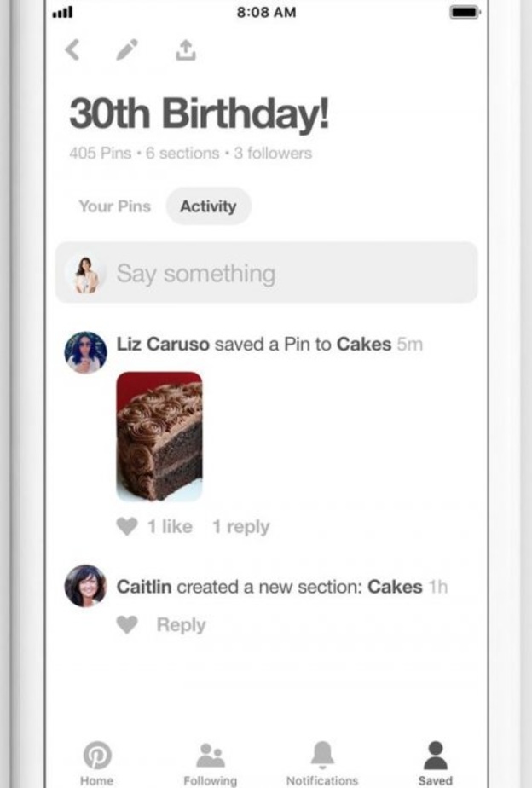Viewport: 532px width, 788px height.
Task: Open Pinterest Home tab
Action: (x=96, y=762)
